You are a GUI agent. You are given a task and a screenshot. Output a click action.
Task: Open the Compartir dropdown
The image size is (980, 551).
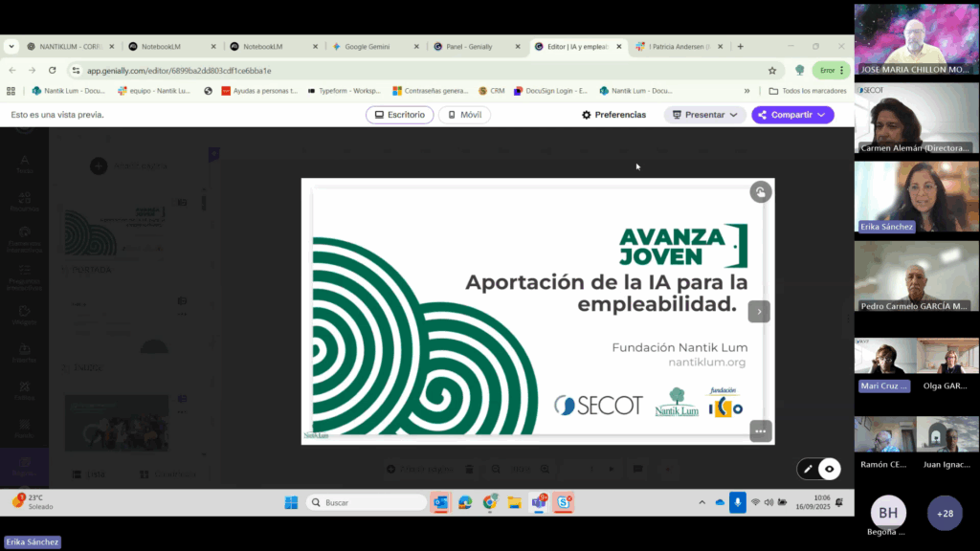click(792, 115)
